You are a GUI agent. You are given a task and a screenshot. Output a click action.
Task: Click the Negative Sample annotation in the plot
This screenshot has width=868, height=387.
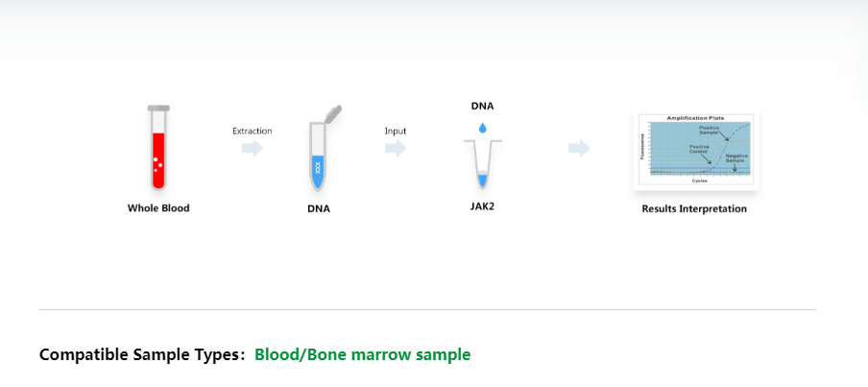[735, 157]
